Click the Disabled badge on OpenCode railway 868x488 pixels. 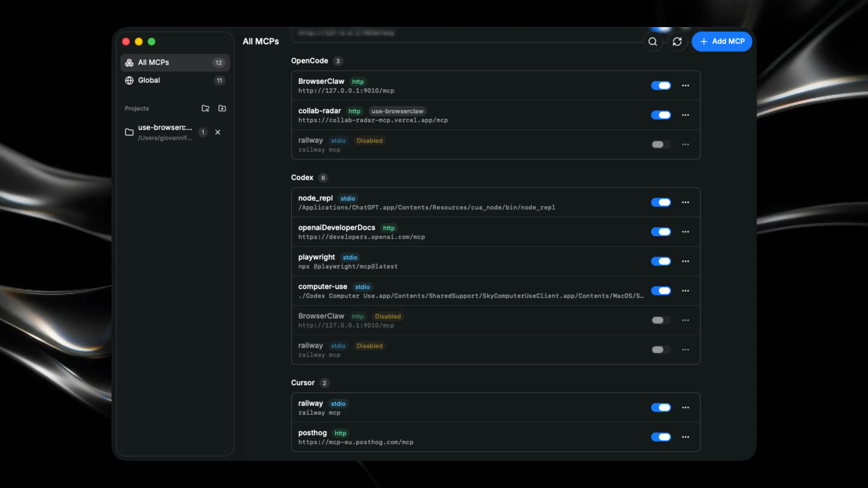click(x=369, y=141)
